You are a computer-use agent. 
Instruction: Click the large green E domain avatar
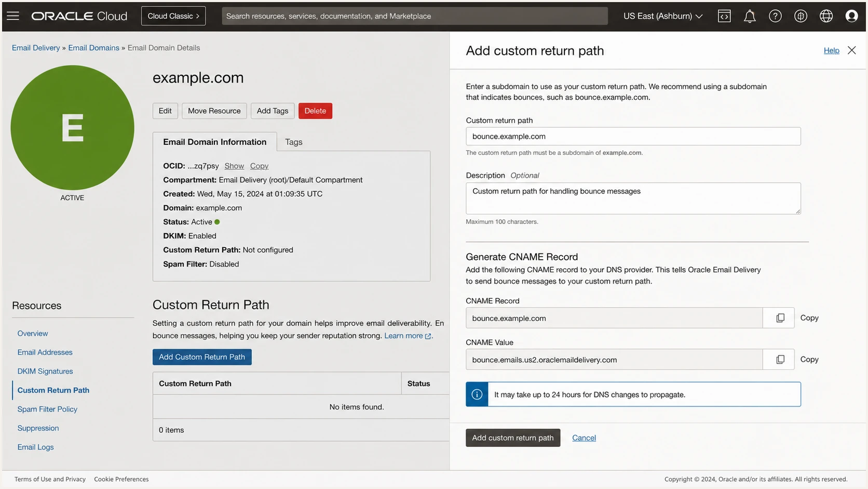tap(72, 127)
